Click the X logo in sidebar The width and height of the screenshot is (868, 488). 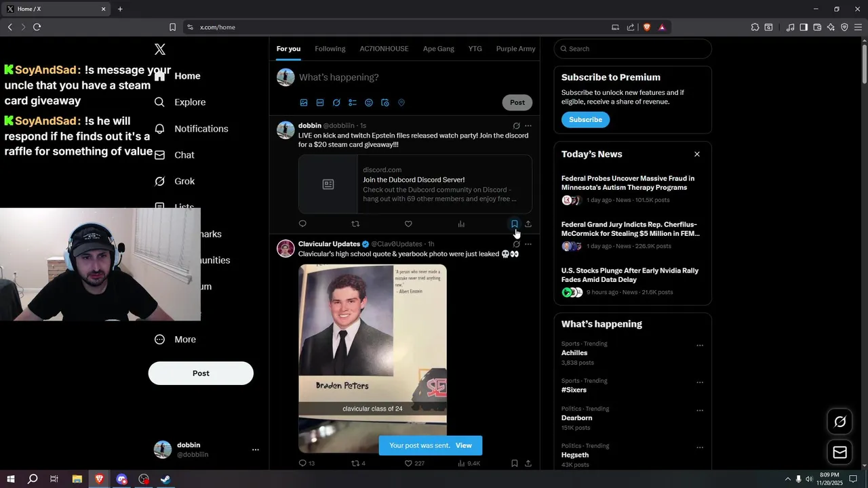click(160, 49)
